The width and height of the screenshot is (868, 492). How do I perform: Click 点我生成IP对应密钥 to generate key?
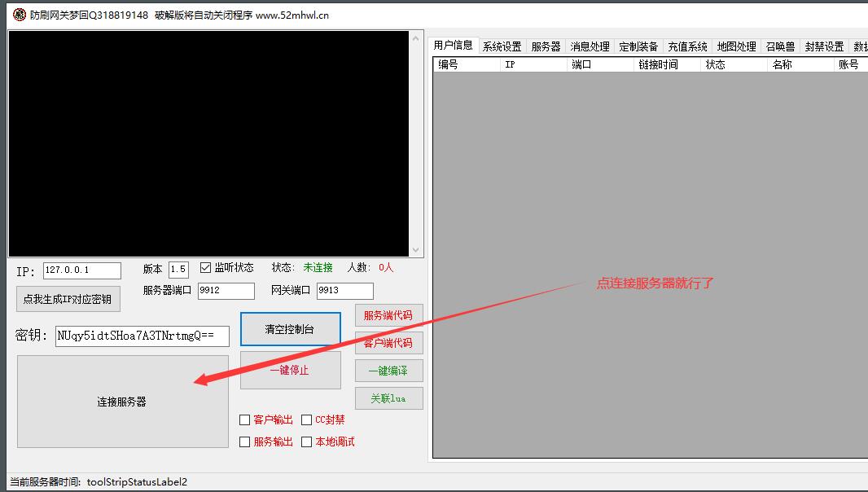68,299
